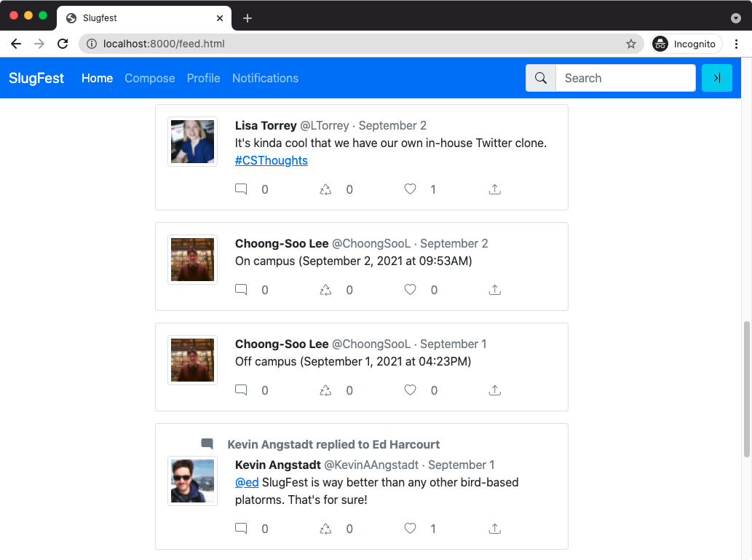
Task: Retweet Choong-Soo Lee's September 2 post
Action: (325, 290)
